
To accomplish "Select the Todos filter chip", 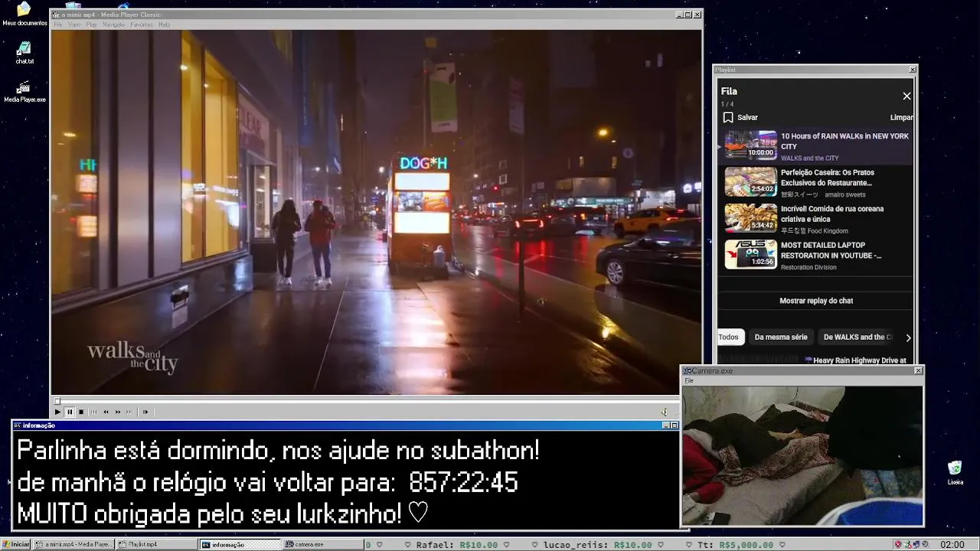I will click(729, 337).
